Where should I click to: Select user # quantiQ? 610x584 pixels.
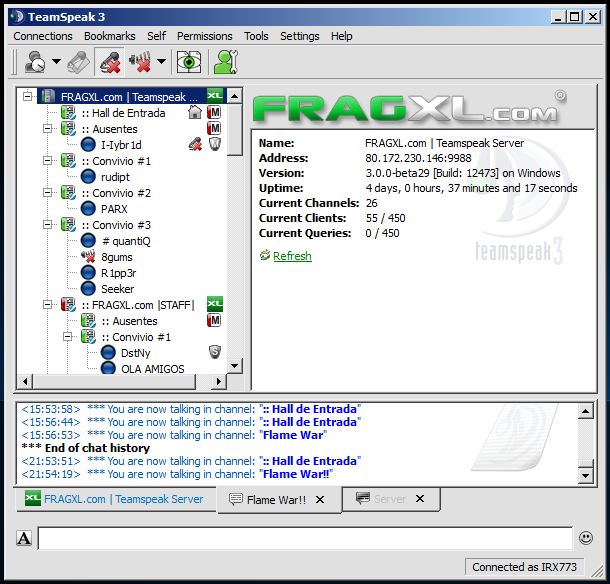(x=126, y=241)
